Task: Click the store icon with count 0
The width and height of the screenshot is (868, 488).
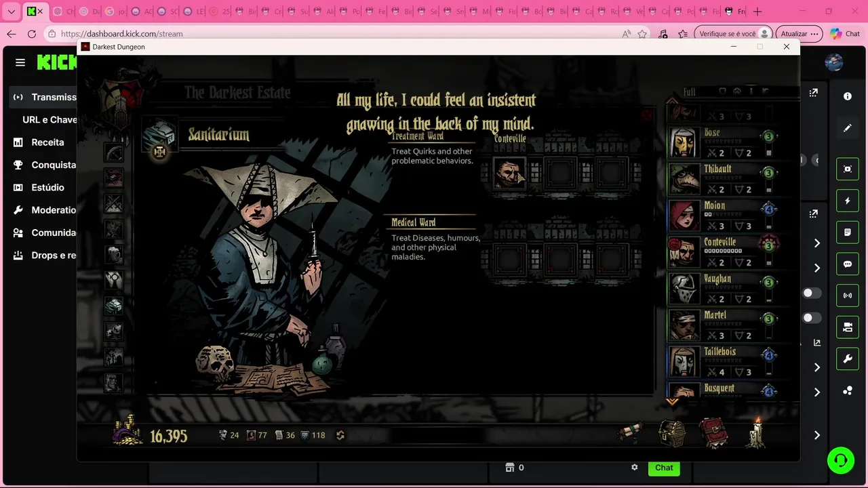Action: tap(515, 468)
